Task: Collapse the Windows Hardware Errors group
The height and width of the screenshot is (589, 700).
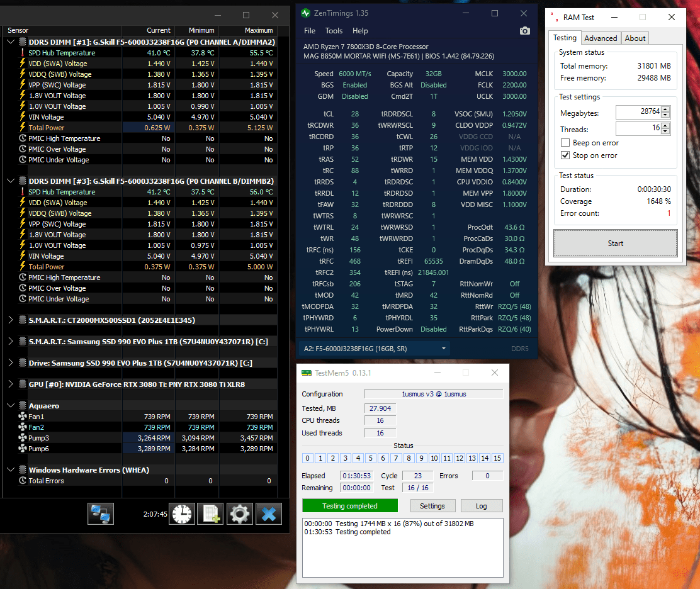Action: pos(11,470)
